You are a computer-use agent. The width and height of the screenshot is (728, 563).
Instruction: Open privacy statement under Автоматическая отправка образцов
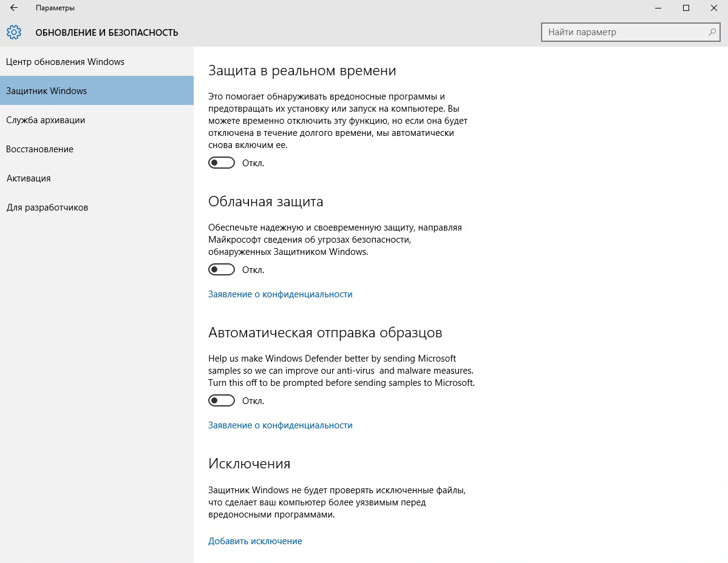280,425
